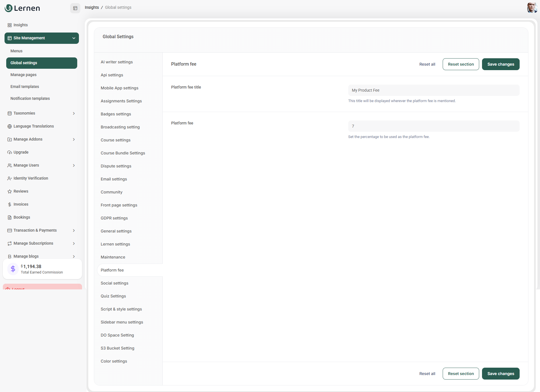Expand Transaction & Payments submenu
Viewport: 540px width, 392px height.
click(x=74, y=231)
